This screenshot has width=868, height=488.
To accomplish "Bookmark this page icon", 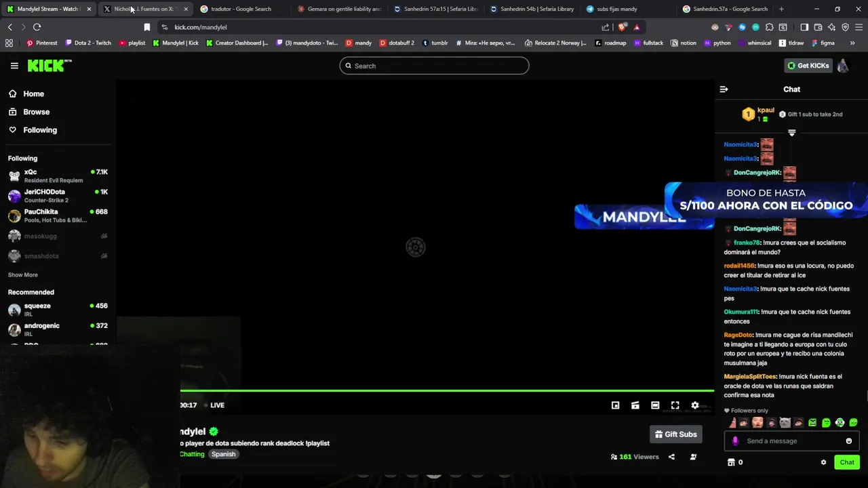I will (146, 27).
